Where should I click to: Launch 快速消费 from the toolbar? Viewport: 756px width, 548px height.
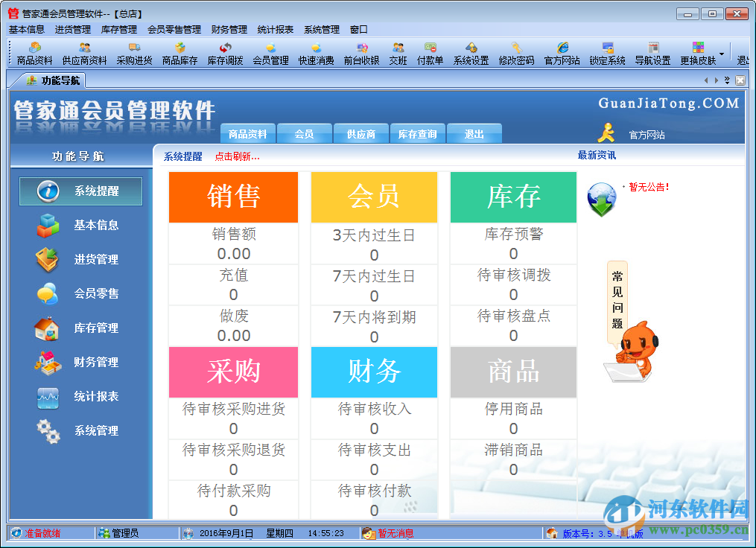click(317, 52)
